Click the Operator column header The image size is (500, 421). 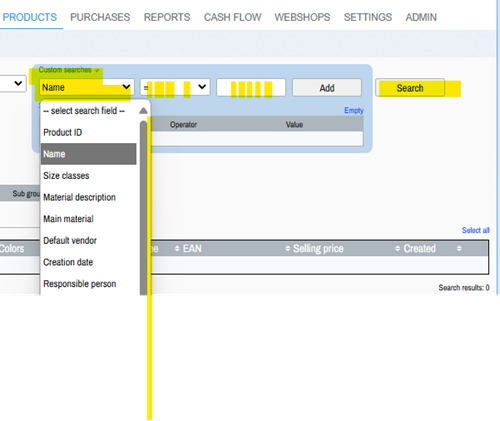(x=183, y=125)
